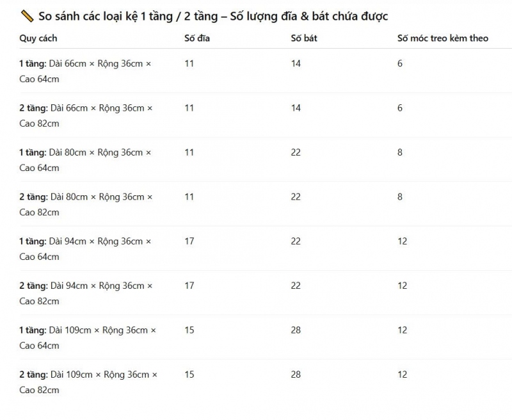Select the 'Quy cách' column header
The image size is (512, 420).
[x=38, y=38]
